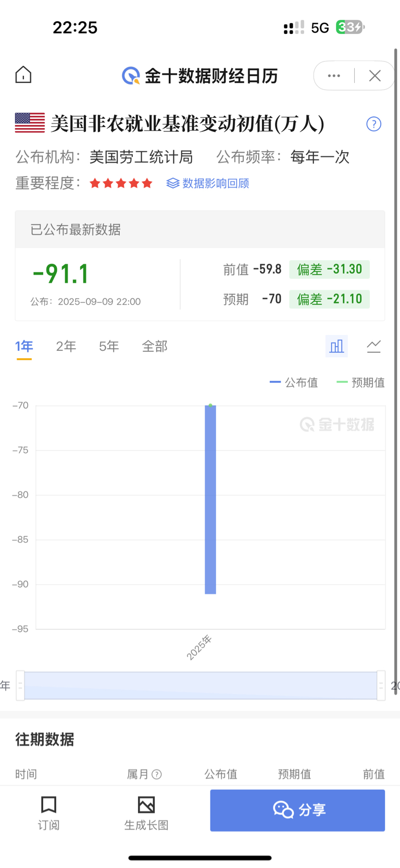400x868 pixels.
Task: Click the left handle of range slider
Action: pos(20,686)
